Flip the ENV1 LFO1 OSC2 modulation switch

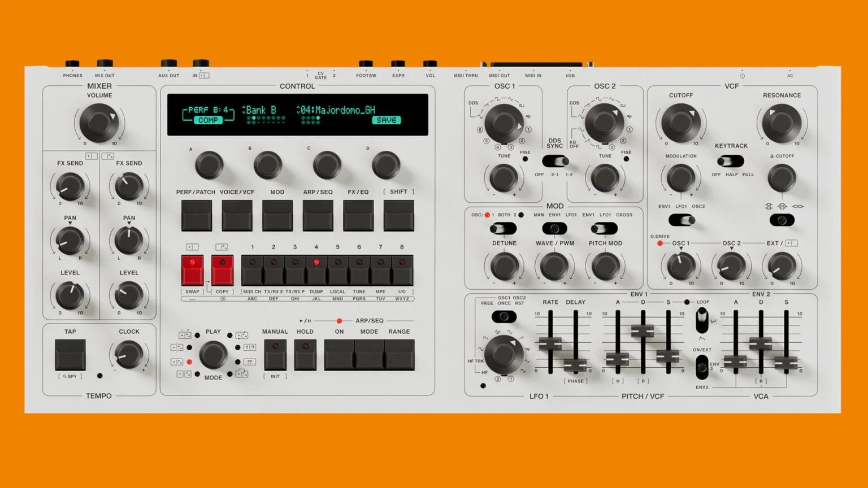[x=682, y=220]
